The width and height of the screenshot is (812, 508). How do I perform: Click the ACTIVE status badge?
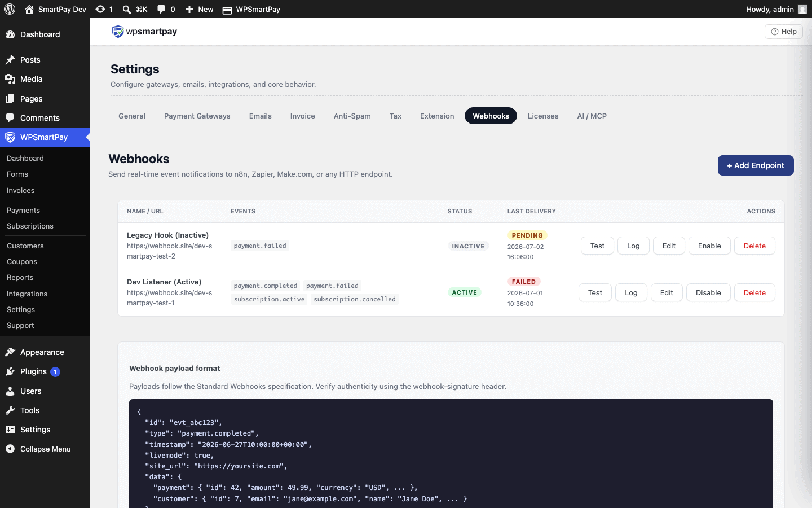[465, 292]
